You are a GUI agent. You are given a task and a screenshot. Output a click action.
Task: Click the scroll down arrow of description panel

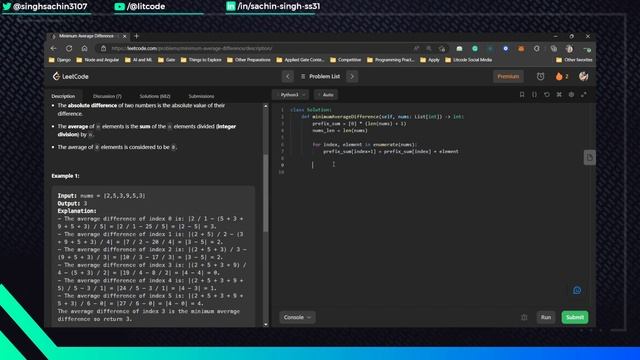[266, 324]
